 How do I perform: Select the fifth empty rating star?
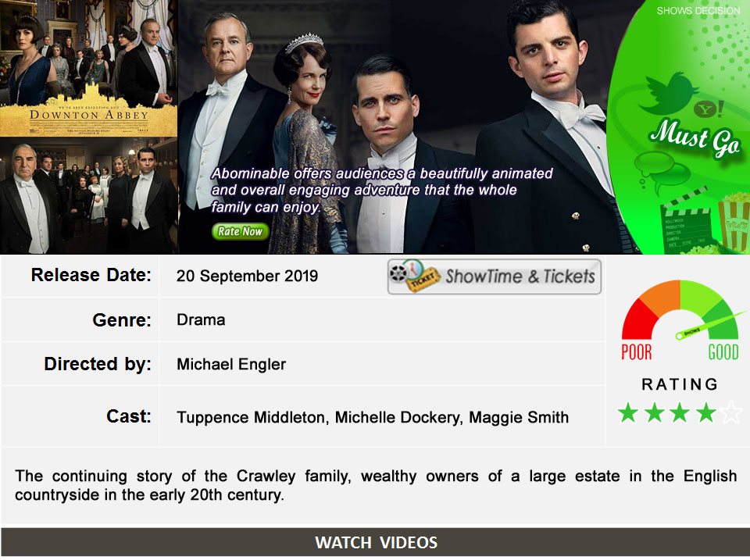pos(731,412)
